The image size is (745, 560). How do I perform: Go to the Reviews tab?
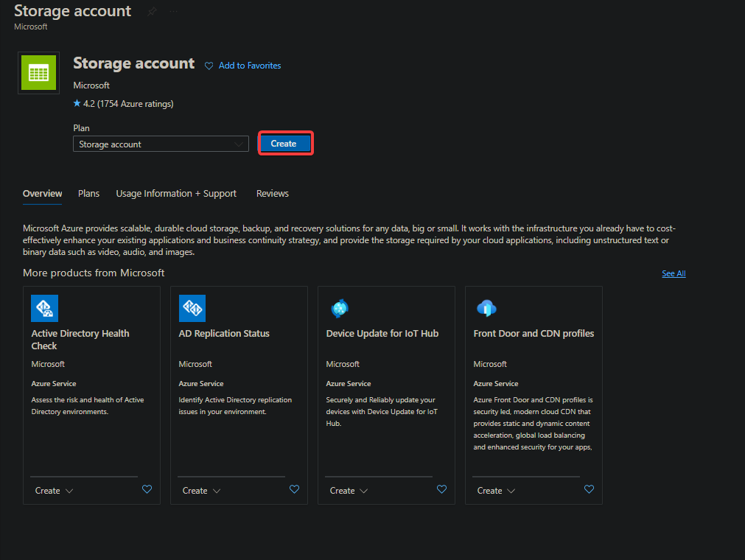(x=272, y=193)
